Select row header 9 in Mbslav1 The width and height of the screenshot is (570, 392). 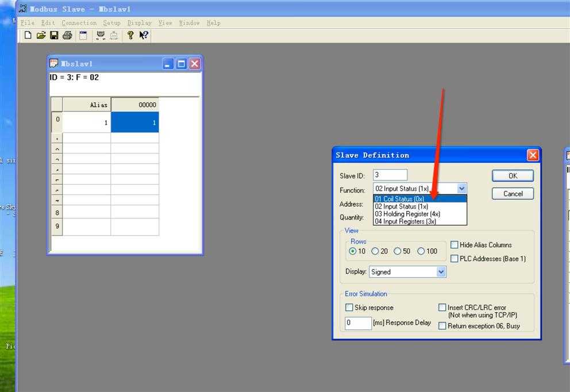click(x=57, y=226)
